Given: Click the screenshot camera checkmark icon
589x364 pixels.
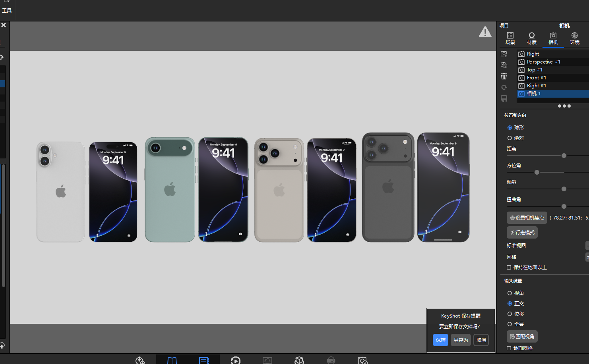Looking at the screenshot, I should [x=363, y=360].
